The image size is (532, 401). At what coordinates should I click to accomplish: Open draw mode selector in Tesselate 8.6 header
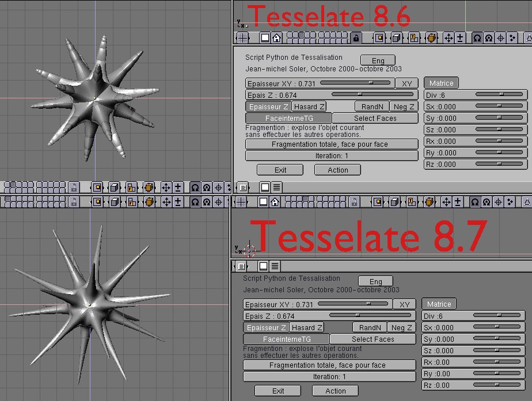pos(432,37)
